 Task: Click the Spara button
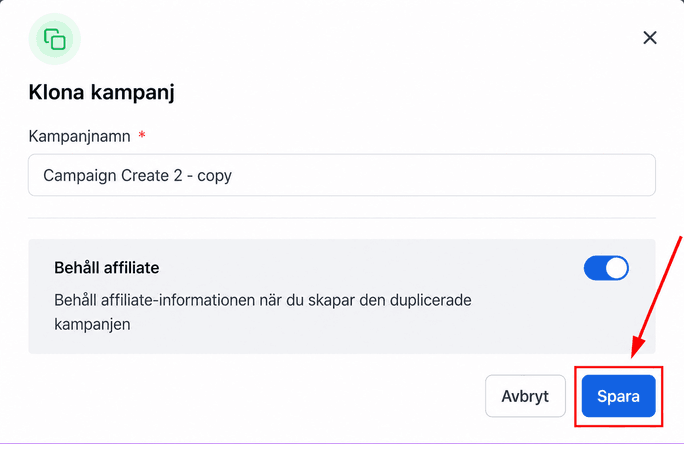pyautogui.click(x=618, y=396)
